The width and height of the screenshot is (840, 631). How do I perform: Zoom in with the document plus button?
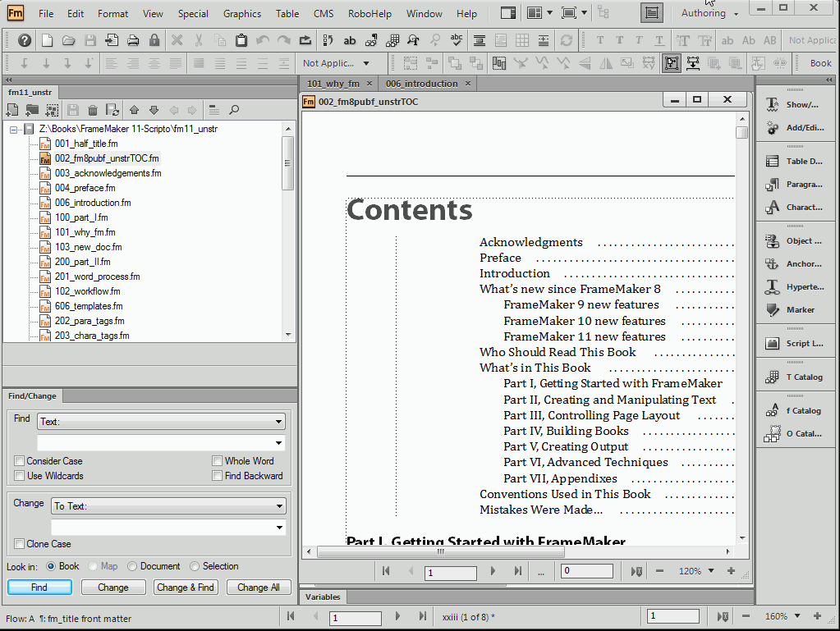pos(731,571)
